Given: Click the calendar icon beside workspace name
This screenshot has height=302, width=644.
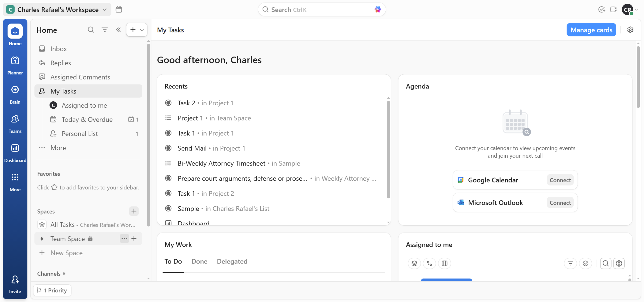Looking at the screenshot, I should tap(119, 10).
